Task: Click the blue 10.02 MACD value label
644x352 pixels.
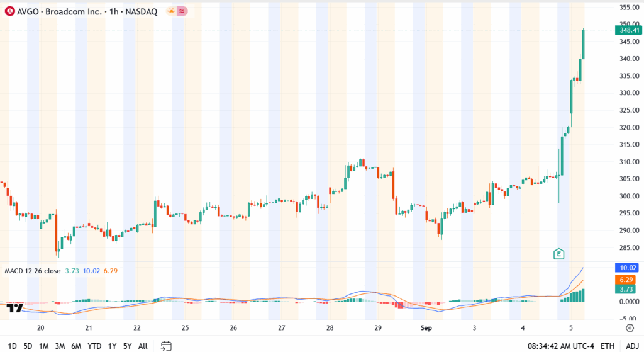Action: coord(629,267)
